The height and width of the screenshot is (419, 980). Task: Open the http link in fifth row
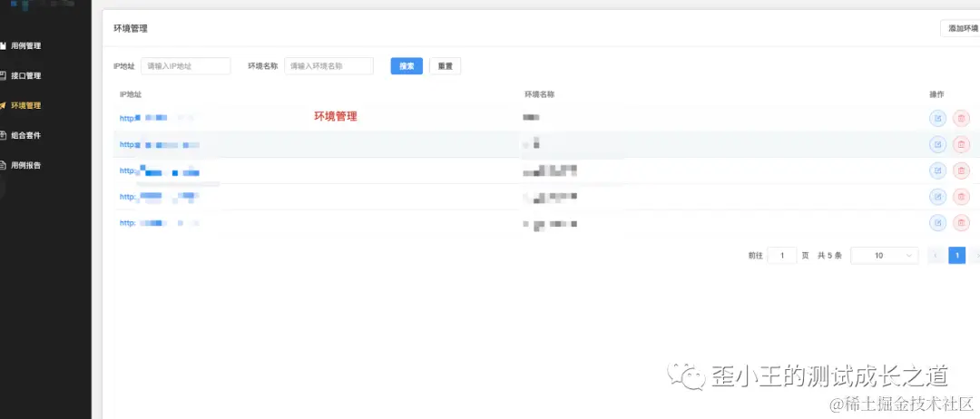tap(160, 222)
